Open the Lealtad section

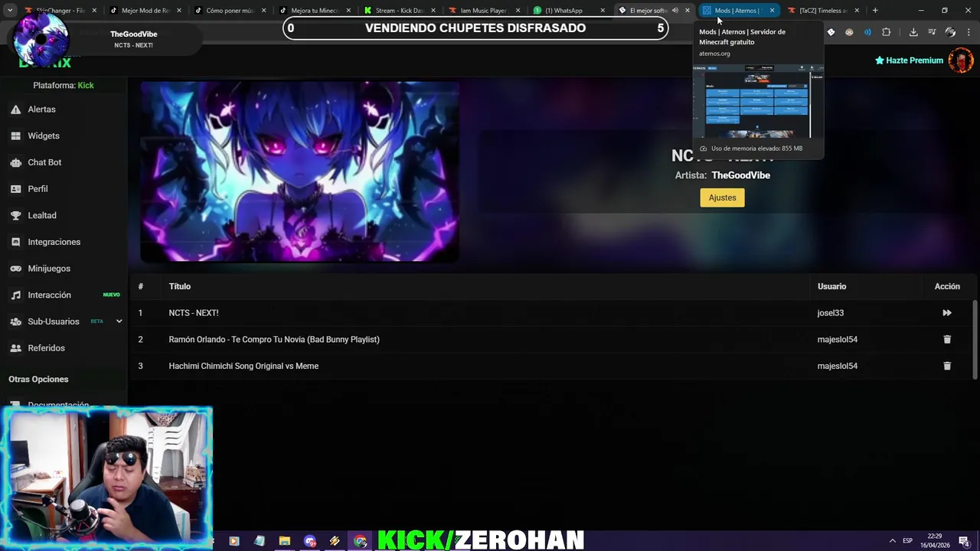(42, 216)
